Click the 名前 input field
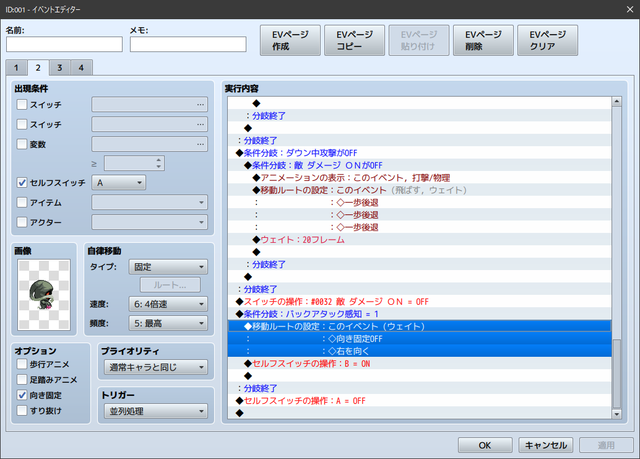Image resolution: width=640 pixels, height=459 pixels. [64, 44]
